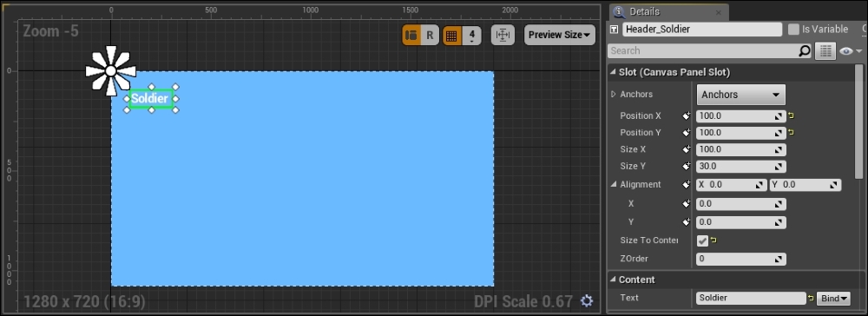Viewport: 868px width, 316px height.
Task: Open the Bind dropdown for Text
Action: pos(834,299)
